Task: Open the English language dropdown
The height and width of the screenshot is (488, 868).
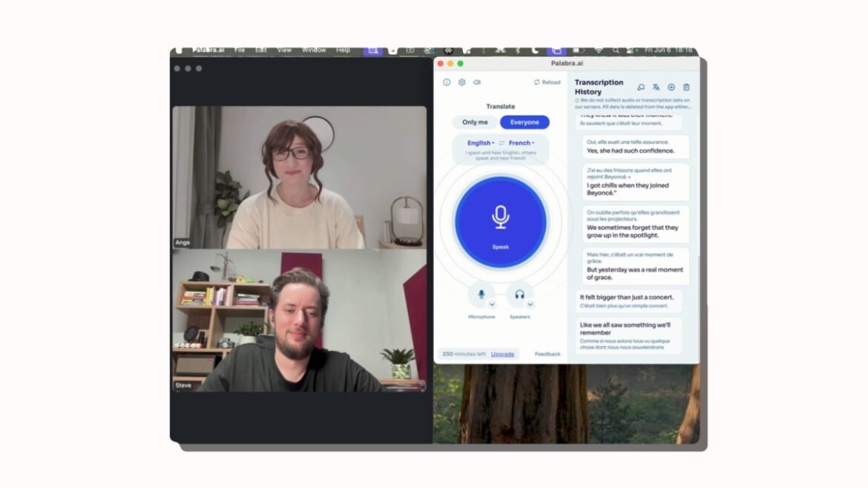Action: click(479, 142)
